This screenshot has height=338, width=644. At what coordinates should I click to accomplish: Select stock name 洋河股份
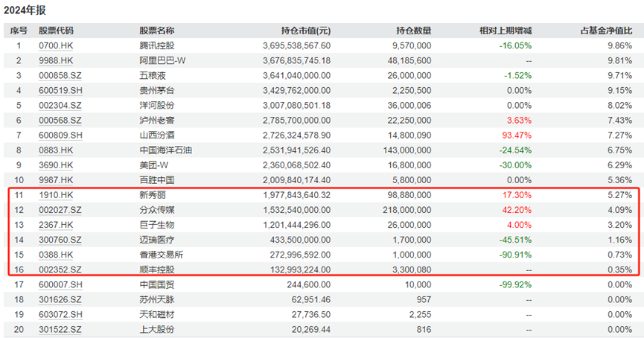(x=157, y=105)
